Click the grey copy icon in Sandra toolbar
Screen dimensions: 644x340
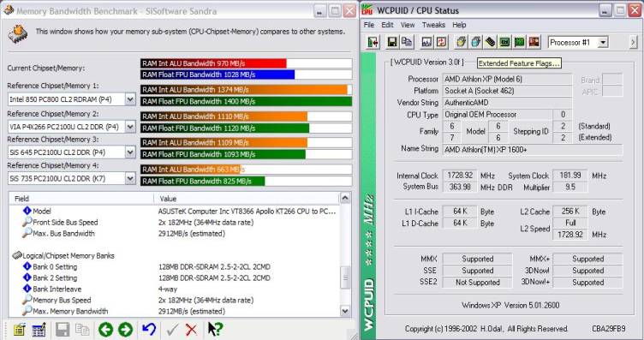82,330
